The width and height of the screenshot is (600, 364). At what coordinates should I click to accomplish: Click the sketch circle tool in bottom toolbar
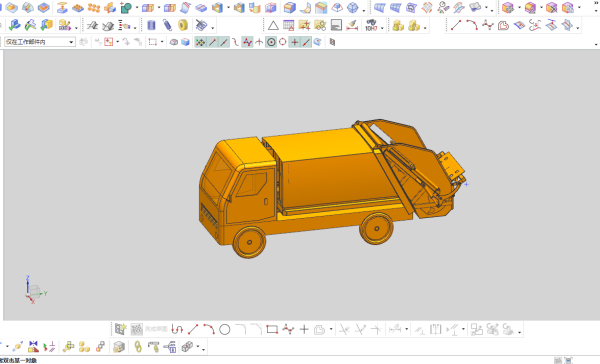tap(225, 329)
